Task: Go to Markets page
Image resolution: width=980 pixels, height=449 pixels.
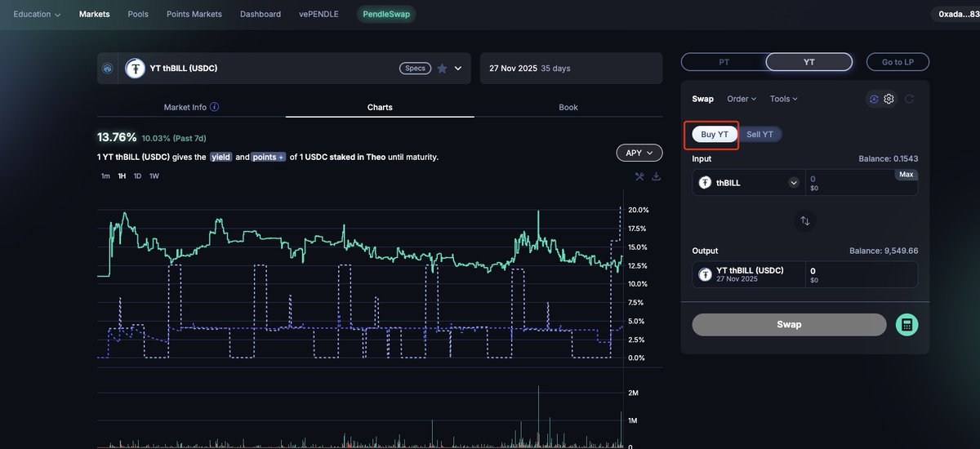Action: click(x=95, y=14)
